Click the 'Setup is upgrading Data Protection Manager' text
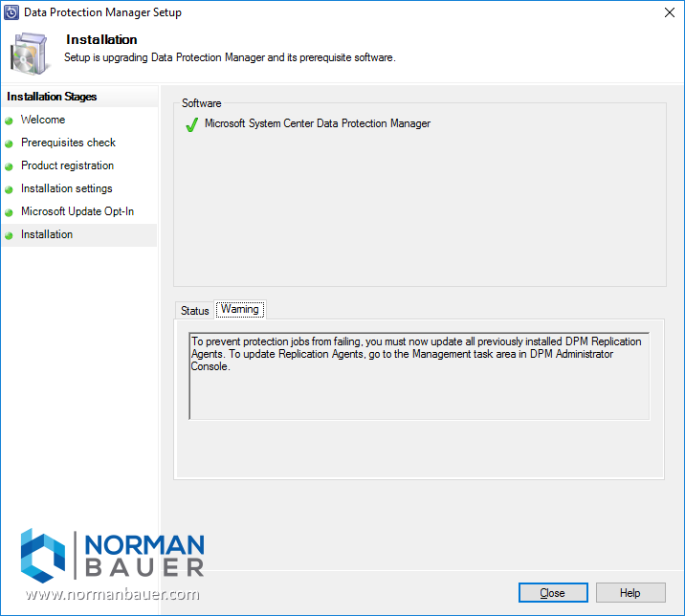685x616 pixels. [x=230, y=57]
